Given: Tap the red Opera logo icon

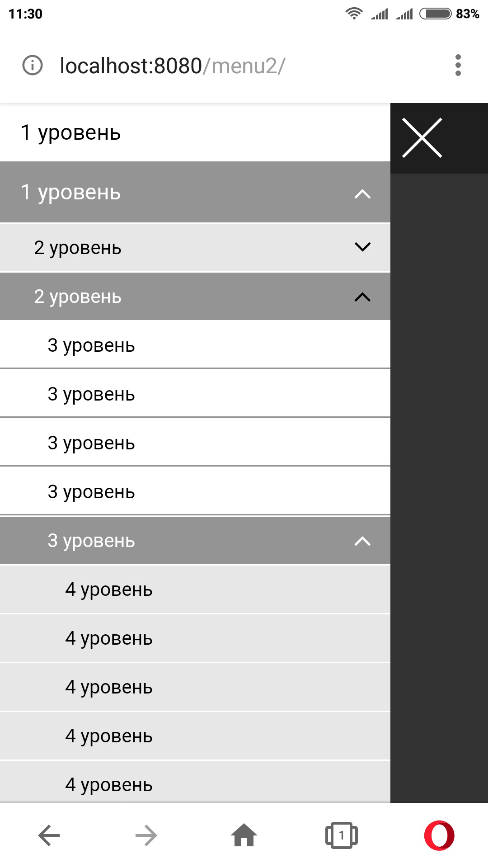Looking at the screenshot, I should (439, 835).
